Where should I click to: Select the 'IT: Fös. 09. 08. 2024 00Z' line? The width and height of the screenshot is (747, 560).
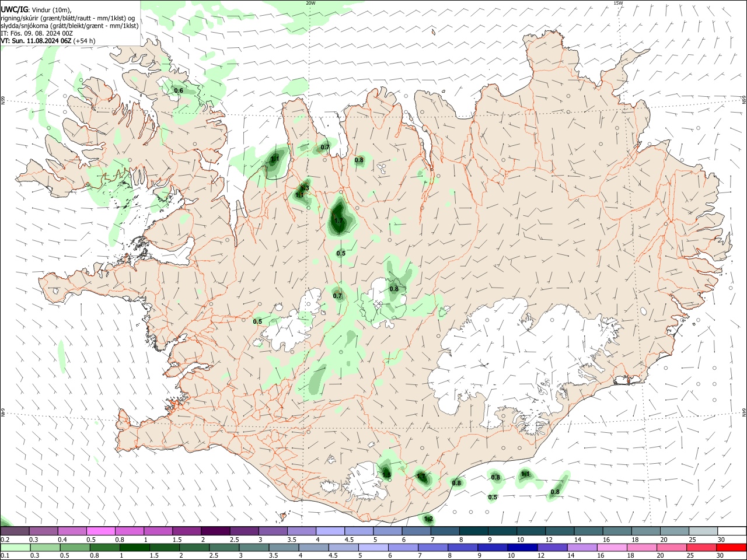[x=37, y=33]
